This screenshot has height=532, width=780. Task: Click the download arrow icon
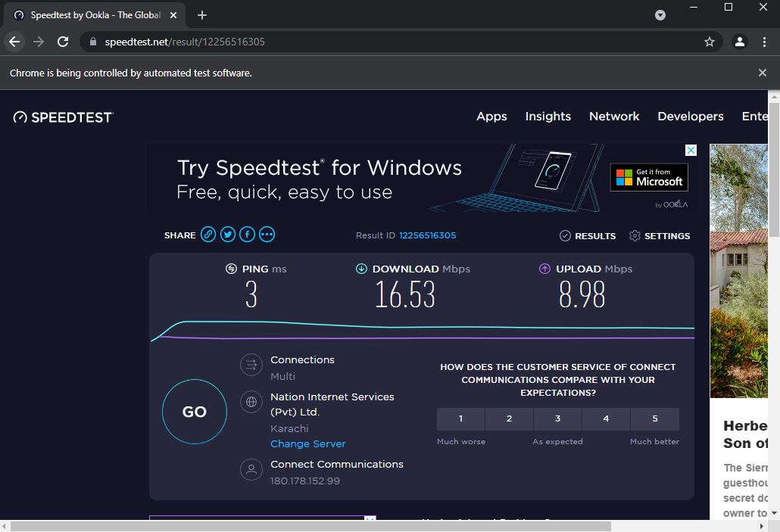pyautogui.click(x=362, y=269)
